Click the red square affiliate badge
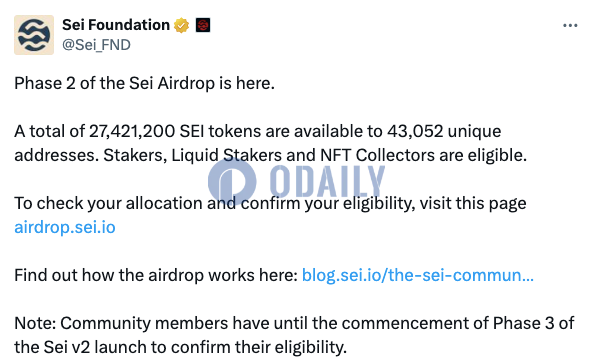593x364 pixels. pyautogui.click(x=203, y=25)
